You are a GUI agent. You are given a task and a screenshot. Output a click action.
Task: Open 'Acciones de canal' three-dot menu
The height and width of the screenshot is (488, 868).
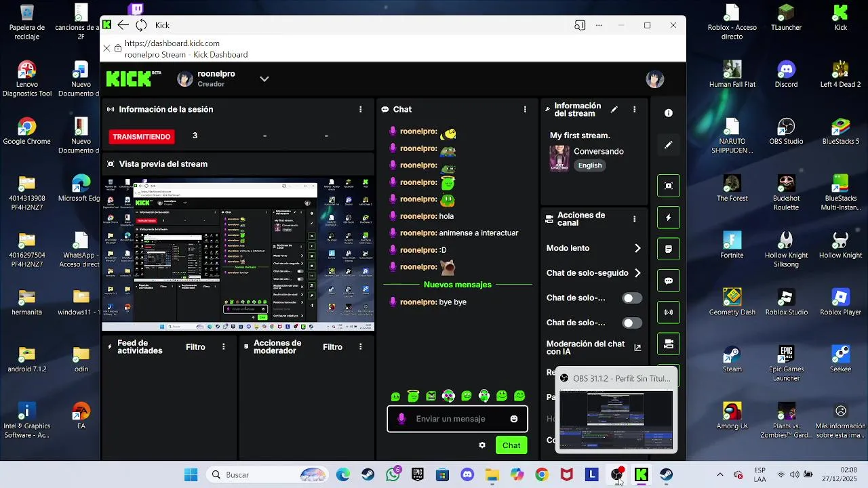click(635, 219)
